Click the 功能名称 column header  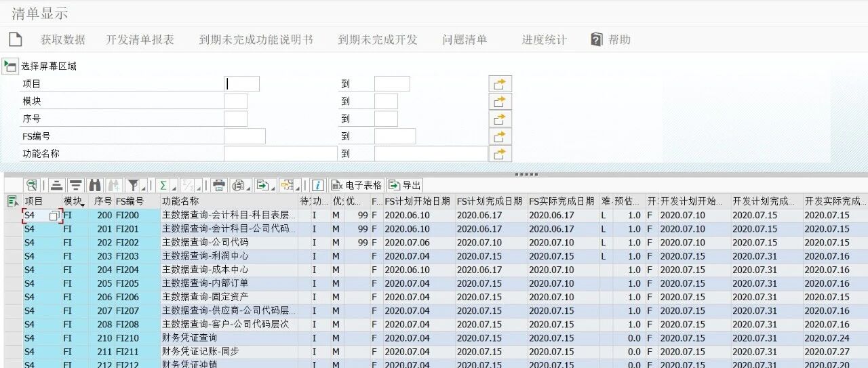pos(229,201)
